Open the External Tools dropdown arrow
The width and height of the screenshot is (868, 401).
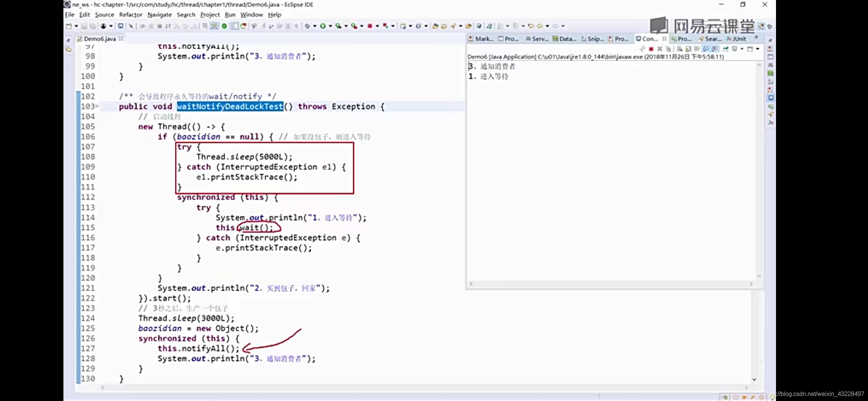click(362, 26)
